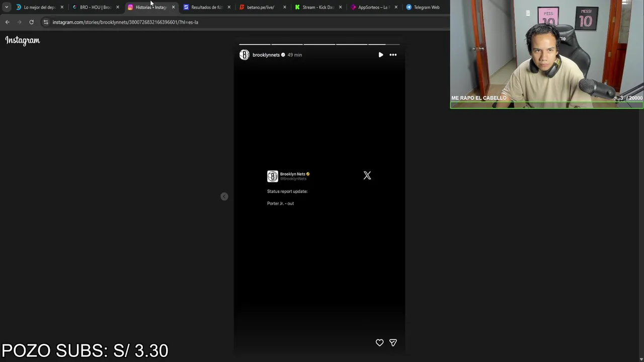Open brooklynnets profile picture
The image size is (644, 362).
[245, 55]
